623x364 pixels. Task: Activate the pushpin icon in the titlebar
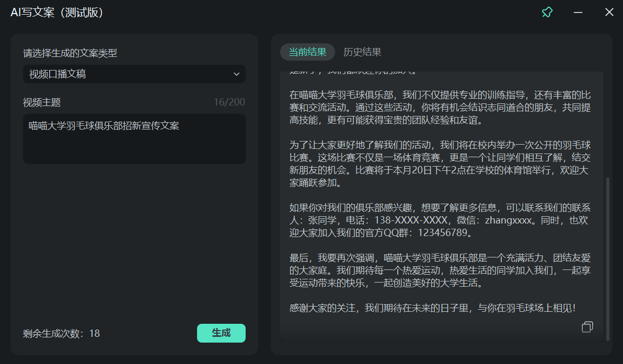click(547, 11)
